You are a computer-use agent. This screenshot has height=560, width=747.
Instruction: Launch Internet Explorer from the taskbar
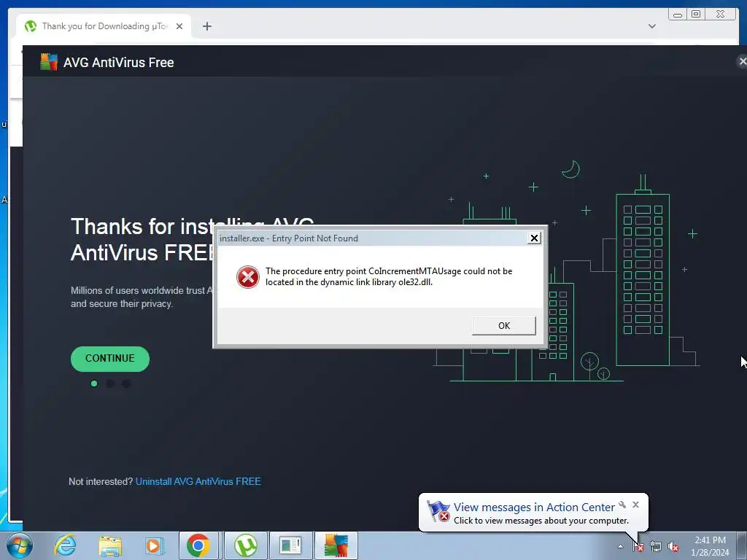click(x=65, y=545)
